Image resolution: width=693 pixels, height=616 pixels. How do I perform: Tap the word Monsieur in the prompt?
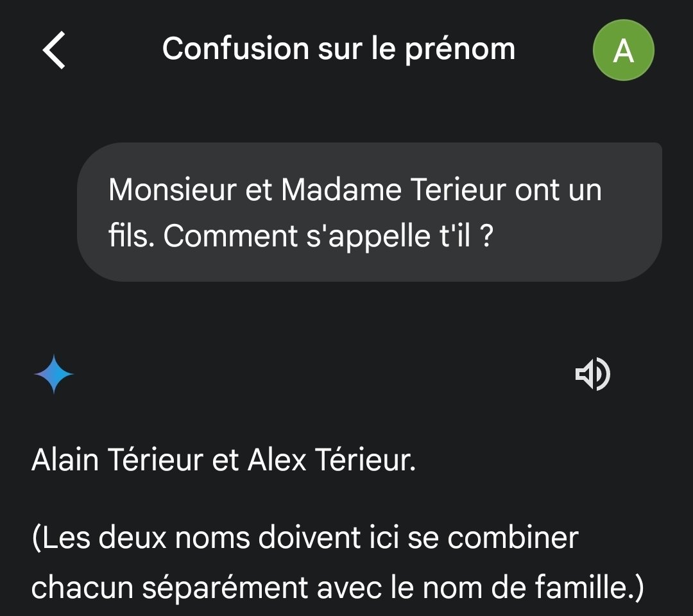(x=173, y=190)
